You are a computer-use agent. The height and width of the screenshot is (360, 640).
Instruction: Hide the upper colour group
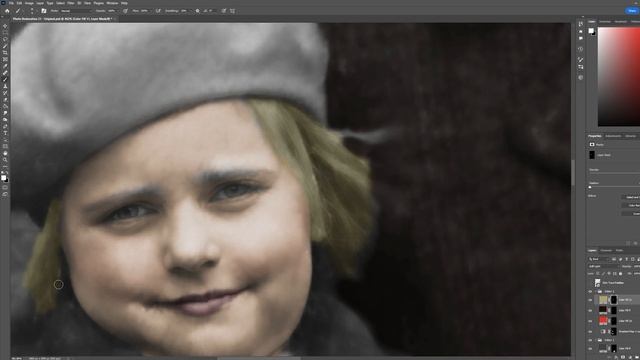click(x=590, y=291)
